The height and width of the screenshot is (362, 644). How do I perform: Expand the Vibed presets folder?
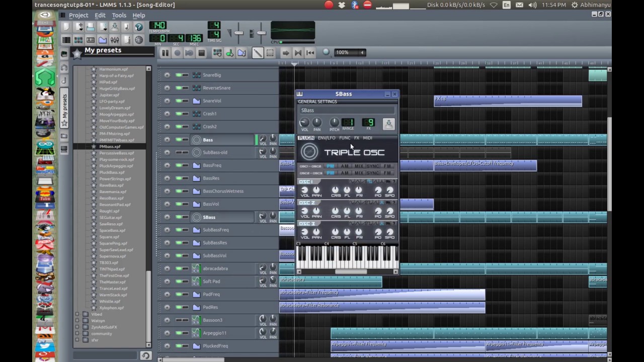(x=77, y=314)
